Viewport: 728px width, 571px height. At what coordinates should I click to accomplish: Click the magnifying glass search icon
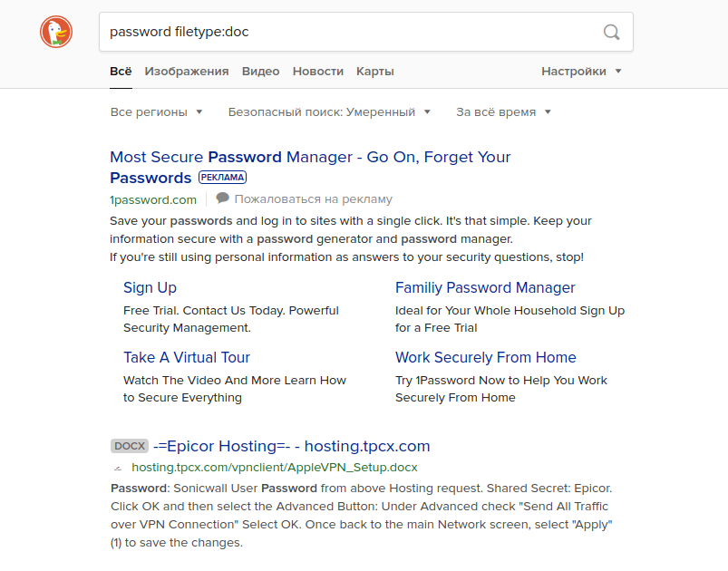tap(612, 33)
